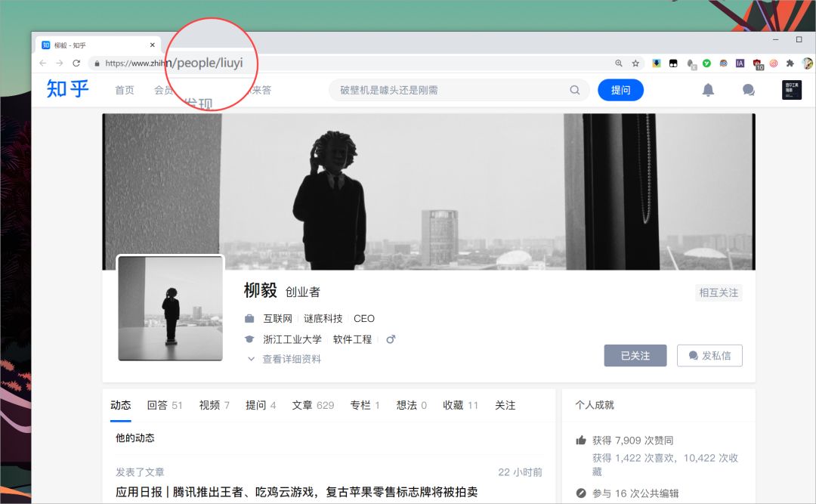
Task: Open the Chrome profile avatar
Action: pos(808,63)
